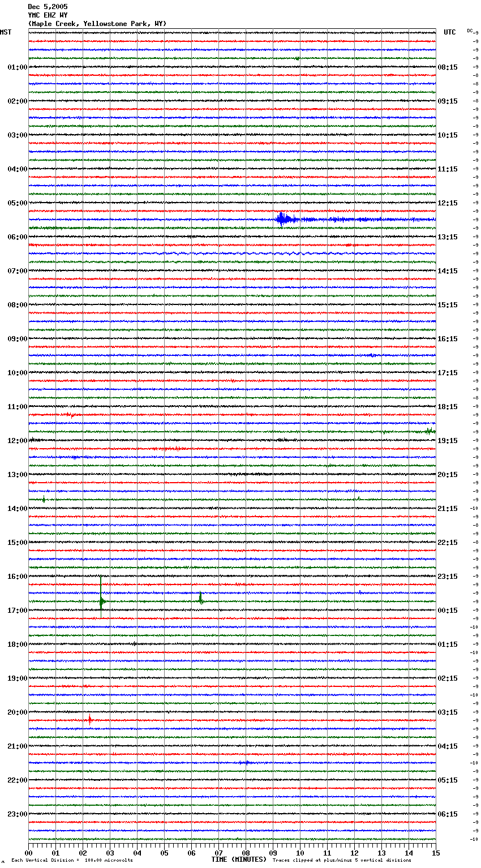Click the 12:15 UTC time label
Viewport: 481px width, 868px height.
click(x=448, y=203)
